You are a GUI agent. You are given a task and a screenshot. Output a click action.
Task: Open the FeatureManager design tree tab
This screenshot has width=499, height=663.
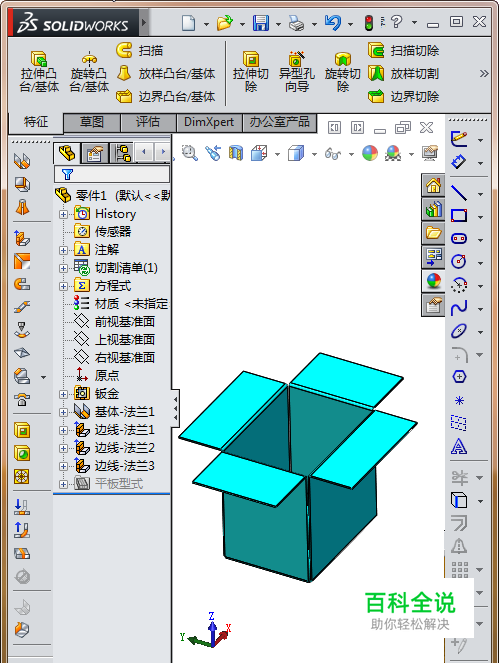(x=66, y=153)
